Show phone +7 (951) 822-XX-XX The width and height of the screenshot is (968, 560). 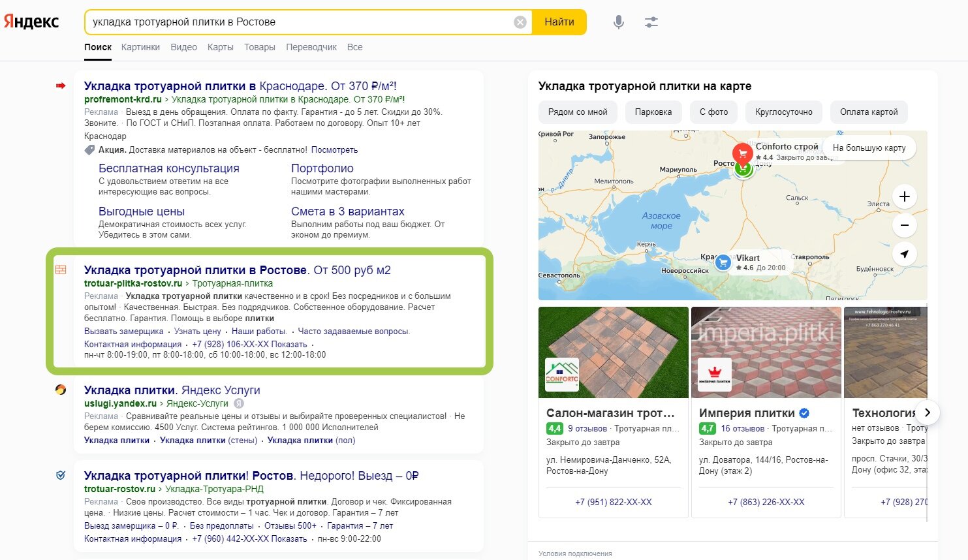614,502
